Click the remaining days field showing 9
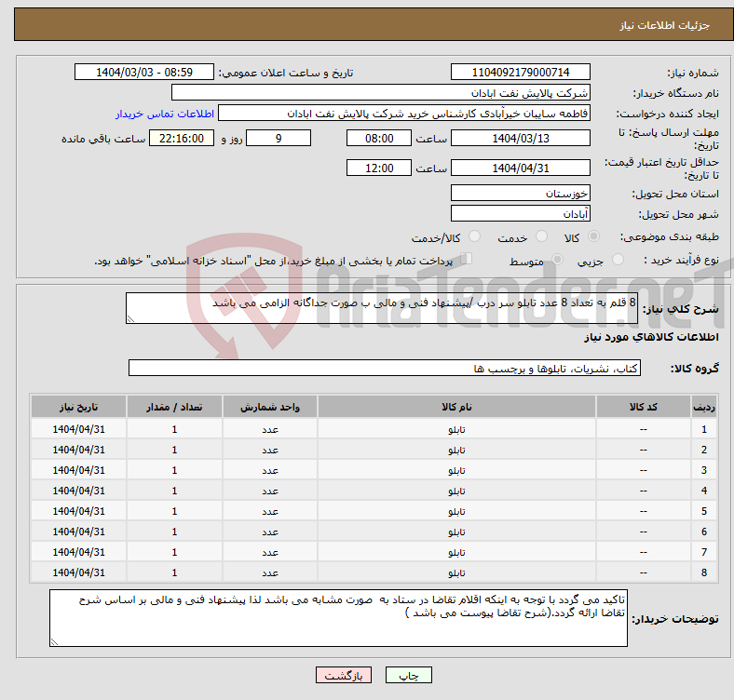The height and width of the screenshot is (700, 734). pos(279,138)
